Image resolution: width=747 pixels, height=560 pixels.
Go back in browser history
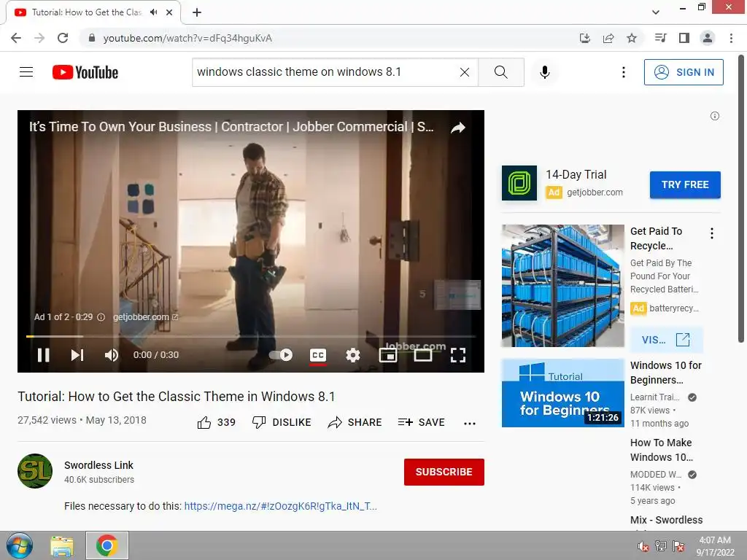(x=16, y=38)
